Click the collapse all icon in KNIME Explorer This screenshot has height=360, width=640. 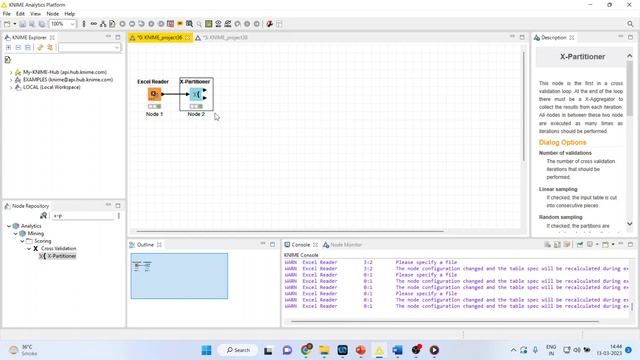(18, 48)
